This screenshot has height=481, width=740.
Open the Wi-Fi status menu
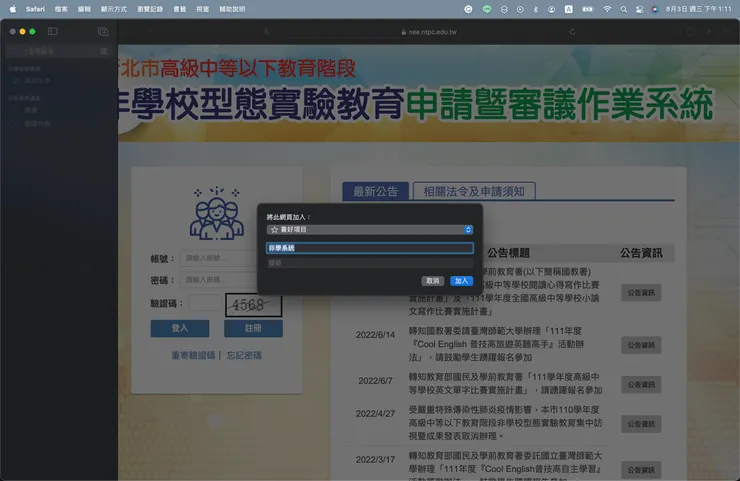[x=607, y=9]
